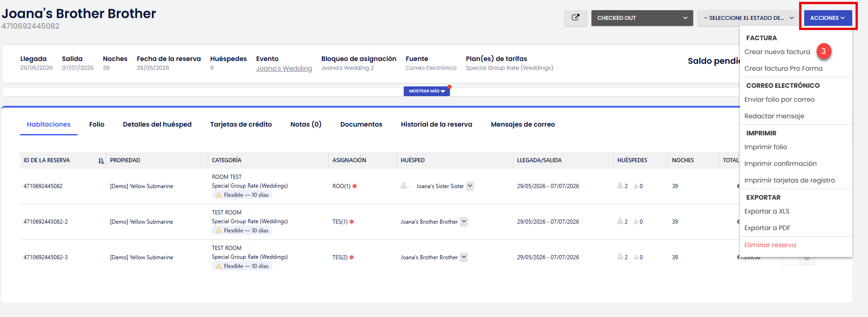Click red asterisk next to TES(1)
The height and width of the screenshot is (317, 868).
point(351,222)
